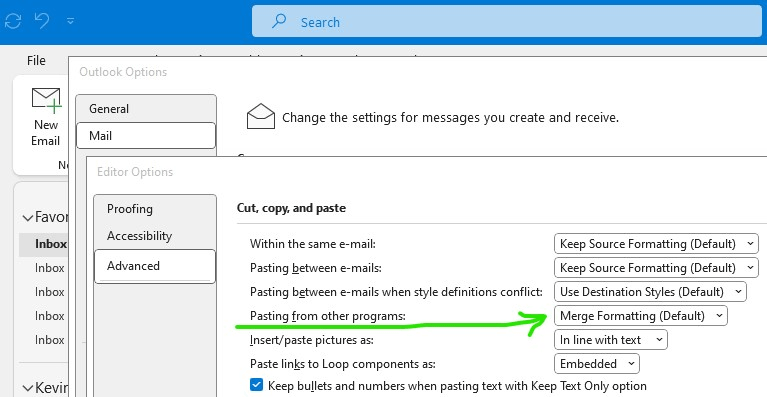Open Paste links to Loop components dropdown
The width and height of the screenshot is (767, 397).
[597, 363]
